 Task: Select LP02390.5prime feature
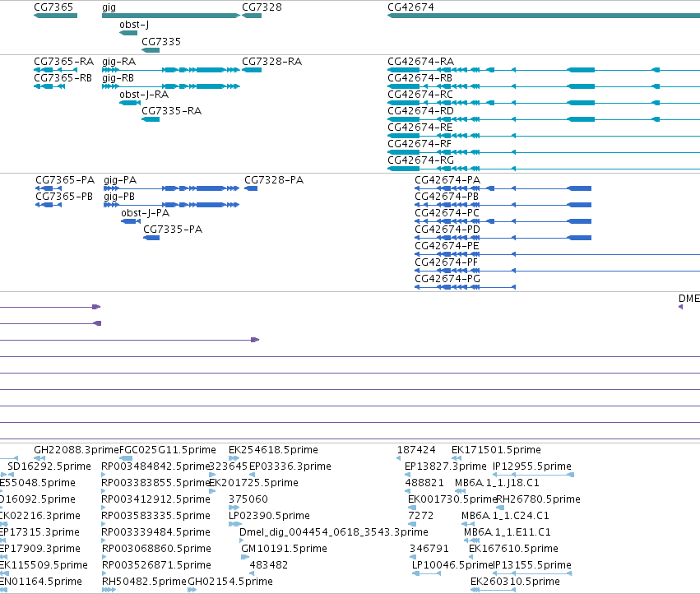tap(234, 524)
